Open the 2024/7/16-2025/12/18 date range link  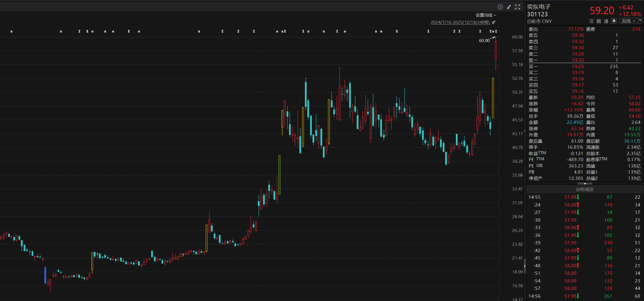point(460,22)
